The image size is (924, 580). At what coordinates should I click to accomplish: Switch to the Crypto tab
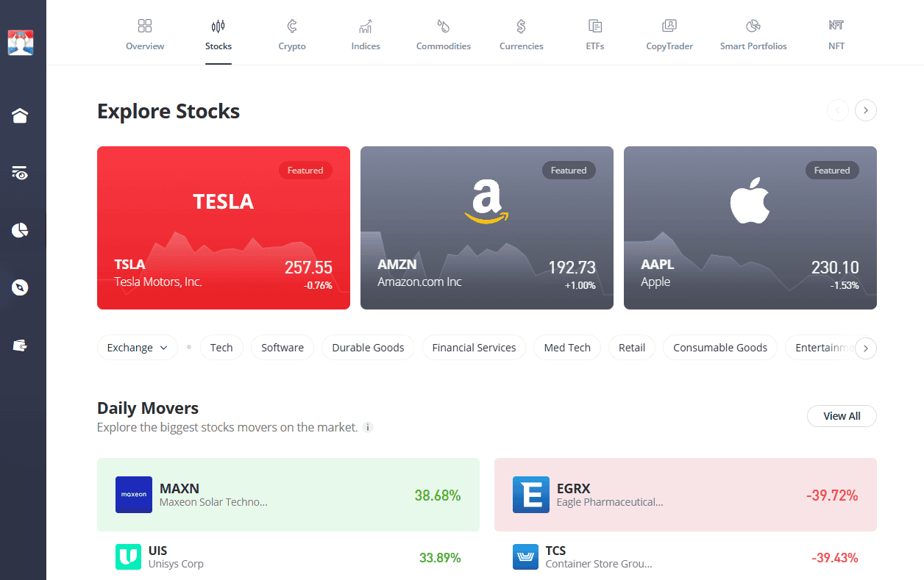click(292, 35)
